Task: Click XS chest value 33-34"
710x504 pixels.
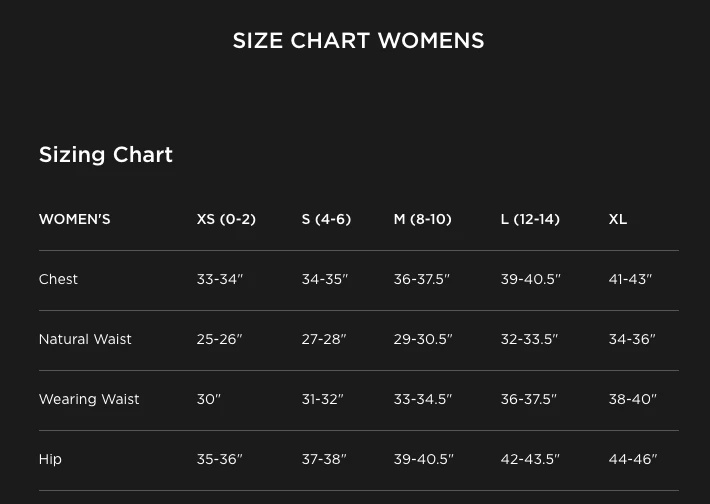Action: [x=220, y=279]
